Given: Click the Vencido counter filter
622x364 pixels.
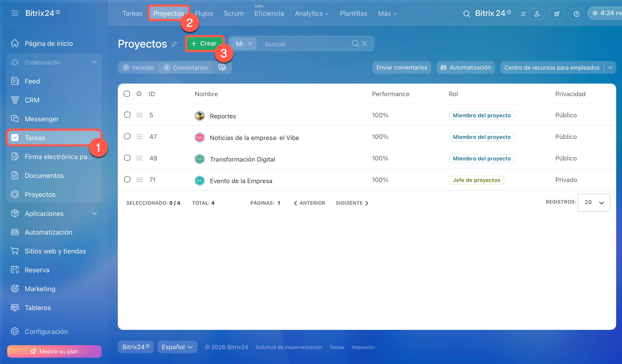Looking at the screenshot, I should (138, 67).
